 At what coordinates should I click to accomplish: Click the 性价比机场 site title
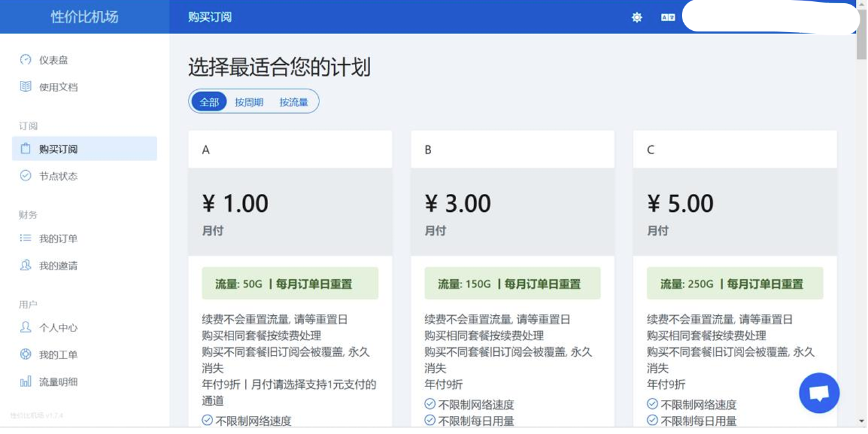[x=85, y=17]
